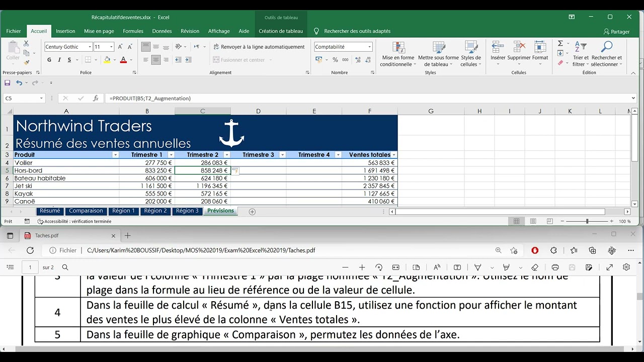Image resolution: width=644 pixels, height=362 pixels.
Task: Click the text orientation icon in Alignement
Action: (178, 47)
